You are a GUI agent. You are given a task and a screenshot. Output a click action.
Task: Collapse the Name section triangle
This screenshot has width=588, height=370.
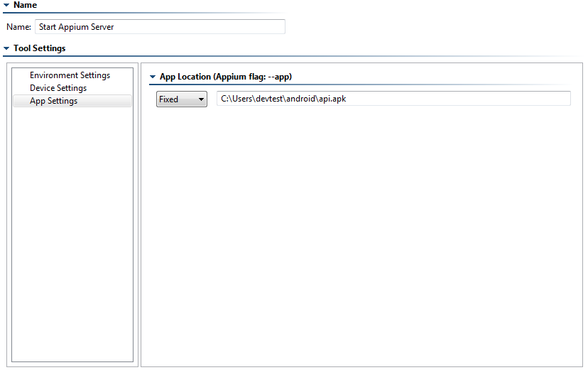(6, 5)
